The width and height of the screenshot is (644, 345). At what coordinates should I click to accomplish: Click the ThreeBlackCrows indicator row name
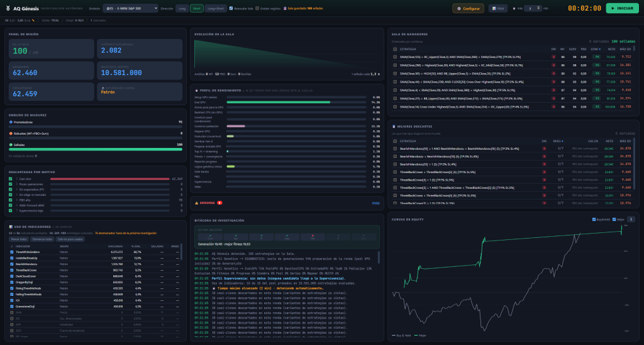(x=26, y=270)
